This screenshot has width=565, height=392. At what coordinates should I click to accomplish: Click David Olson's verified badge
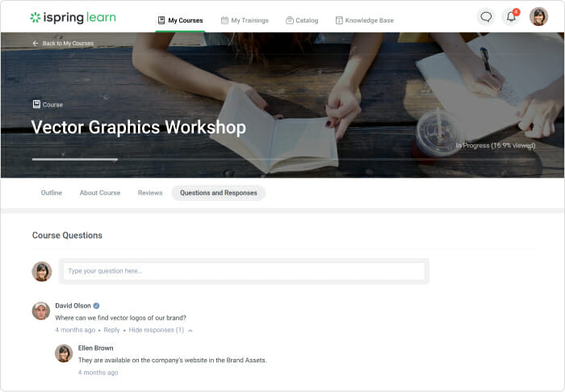point(96,306)
